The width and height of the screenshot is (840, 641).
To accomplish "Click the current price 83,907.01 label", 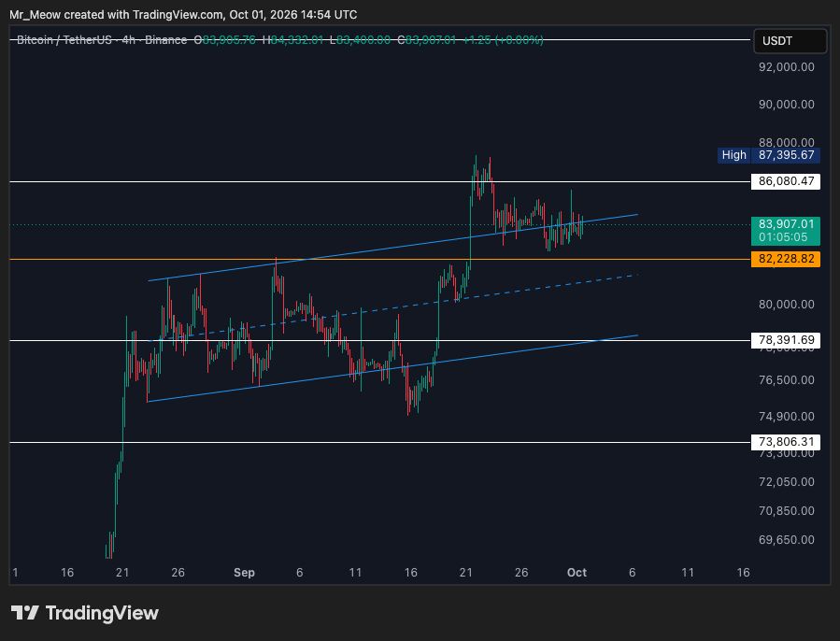I will (x=786, y=224).
